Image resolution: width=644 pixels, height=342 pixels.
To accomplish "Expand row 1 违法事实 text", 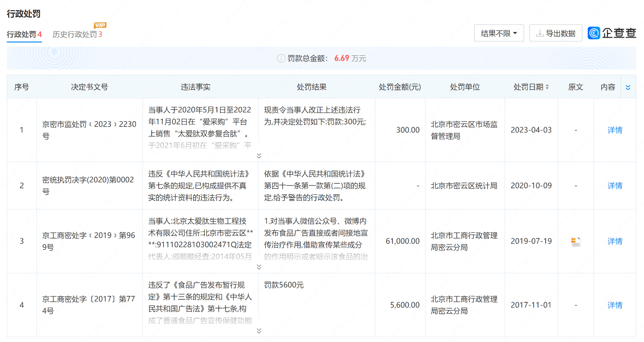I will pyautogui.click(x=259, y=156).
